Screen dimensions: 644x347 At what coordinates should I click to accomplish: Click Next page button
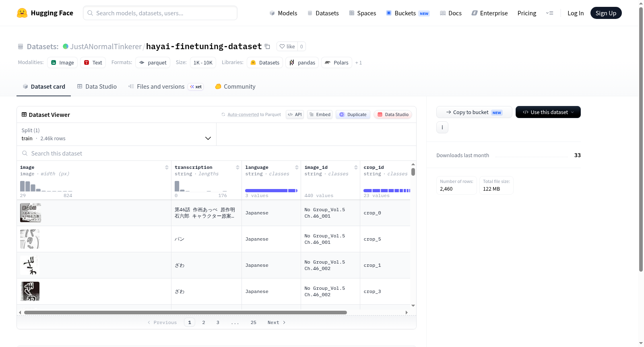pyautogui.click(x=277, y=322)
